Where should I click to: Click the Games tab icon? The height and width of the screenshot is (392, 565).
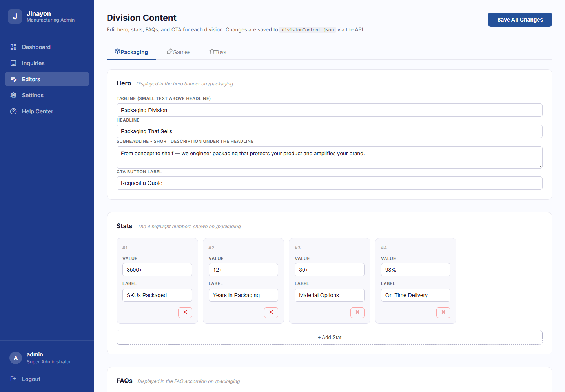[169, 51]
